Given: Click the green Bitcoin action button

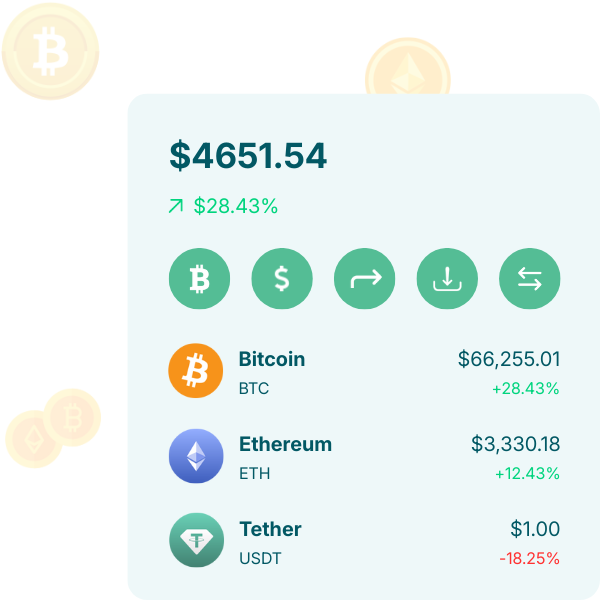Looking at the screenshot, I should 199,278.
